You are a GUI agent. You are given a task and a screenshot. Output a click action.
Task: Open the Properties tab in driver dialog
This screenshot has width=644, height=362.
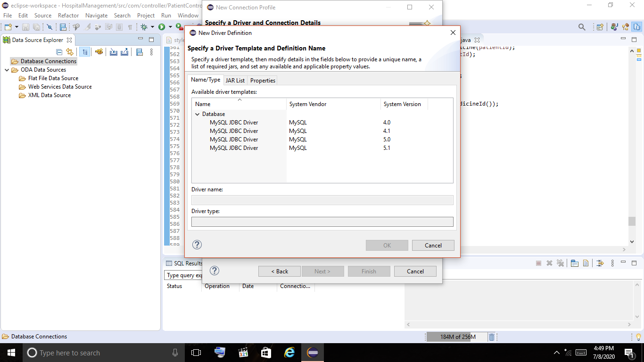[263, 81]
